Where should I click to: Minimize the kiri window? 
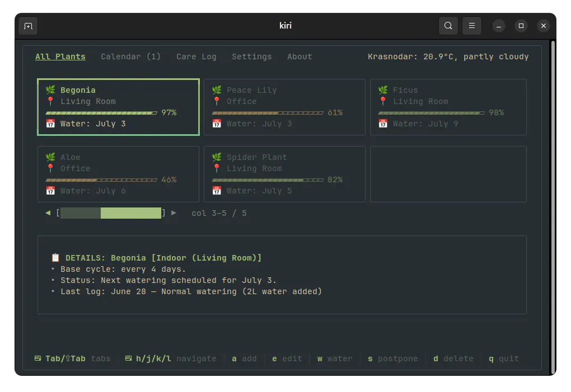click(x=499, y=26)
